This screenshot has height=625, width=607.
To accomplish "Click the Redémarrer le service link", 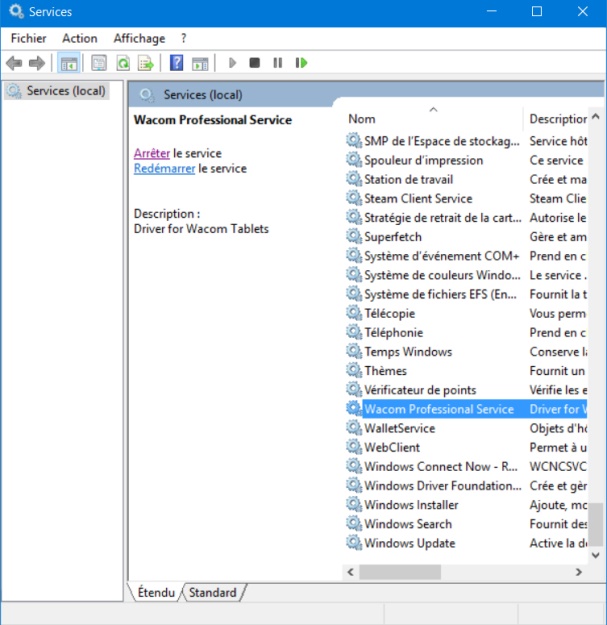I will point(164,169).
